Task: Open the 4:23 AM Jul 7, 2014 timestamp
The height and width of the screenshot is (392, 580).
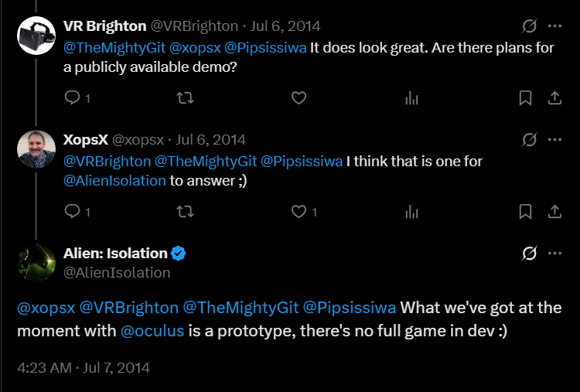Action: coord(83,366)
